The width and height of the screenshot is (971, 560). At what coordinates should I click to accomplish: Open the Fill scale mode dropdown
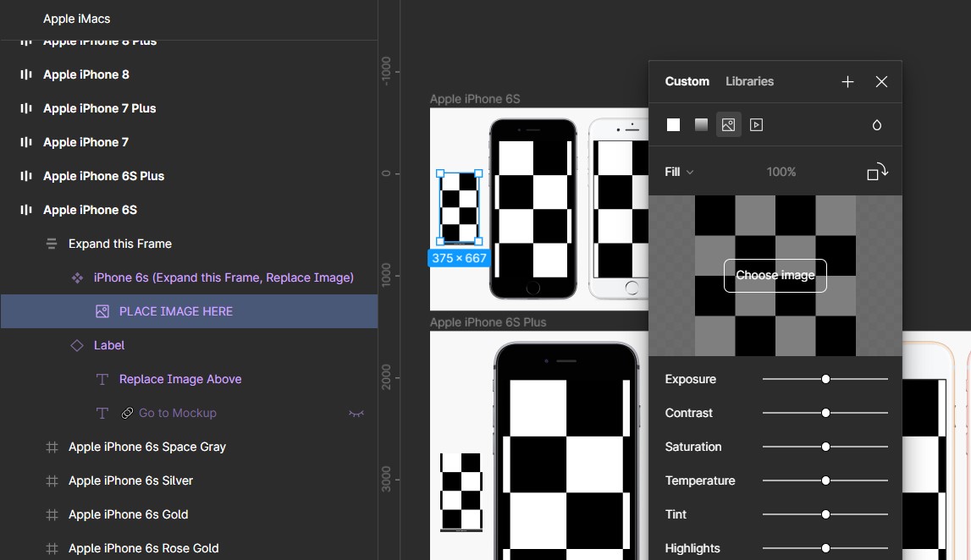[679, 172]
